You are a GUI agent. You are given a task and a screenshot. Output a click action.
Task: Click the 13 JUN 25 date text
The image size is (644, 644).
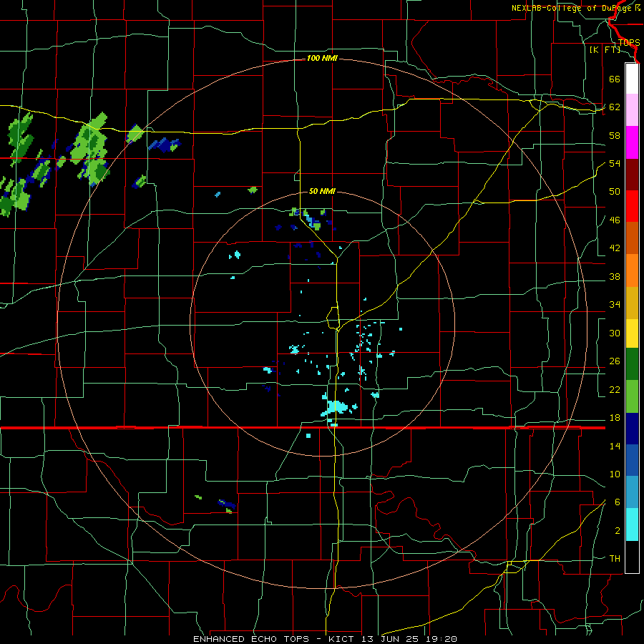point(389,639)
